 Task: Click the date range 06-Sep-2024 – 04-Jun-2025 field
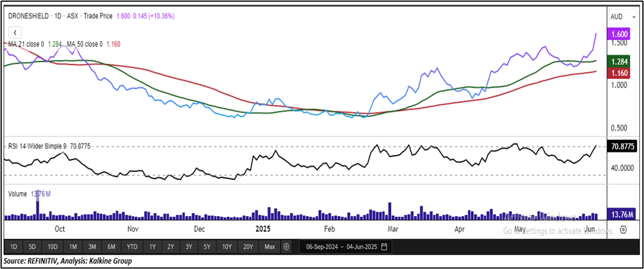pyautogui.click(x=346, y=247)
